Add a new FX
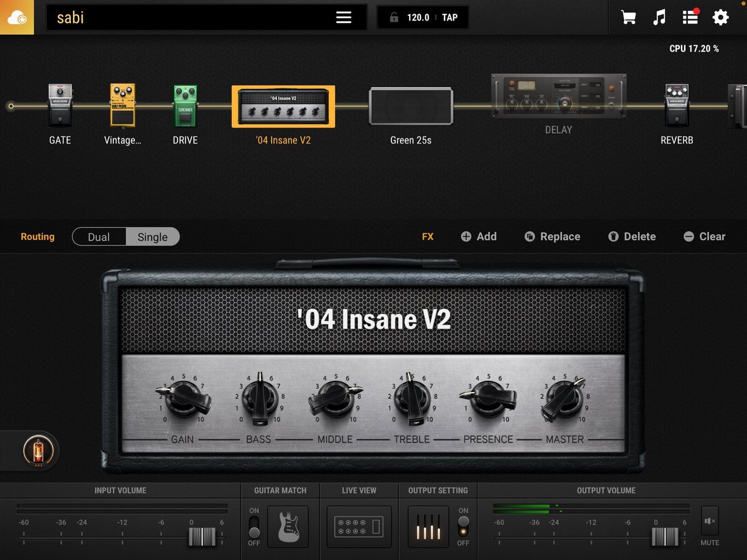Viewport: 747px width, 560px height. pyautogui.click(x=479, y=236)
